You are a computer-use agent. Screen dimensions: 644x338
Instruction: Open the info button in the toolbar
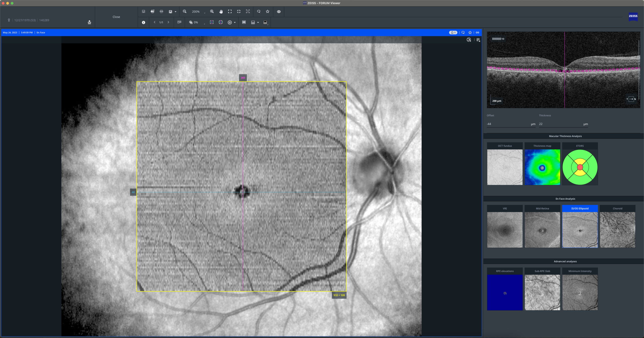(143, 22)
